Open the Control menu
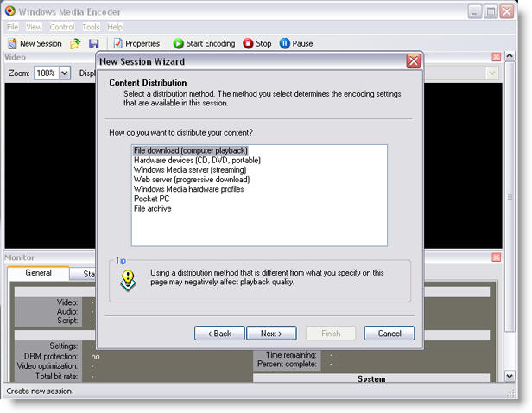This screenshot has width=532, height=413. pos(62,27)
